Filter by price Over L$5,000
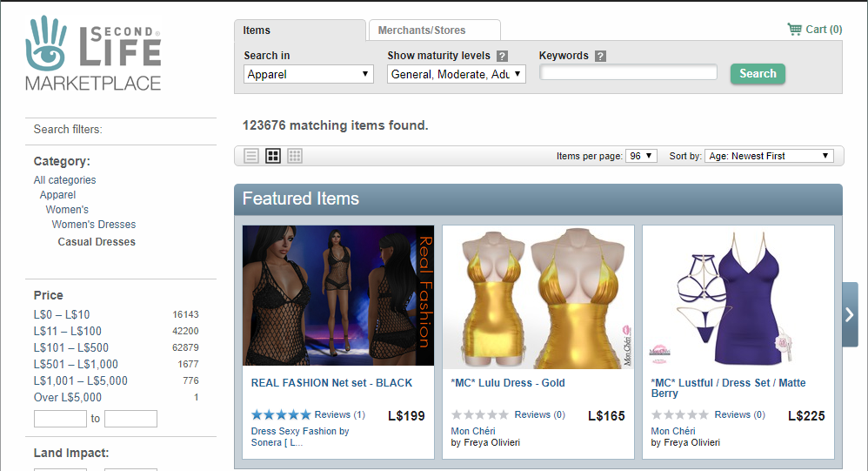The width and height of the screenshot is (868, 471). [68, 398]
